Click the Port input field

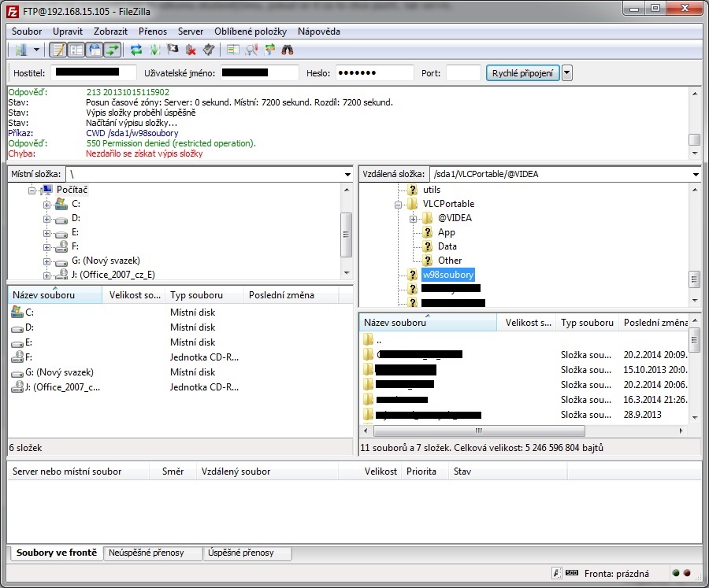tap(462, 73)
